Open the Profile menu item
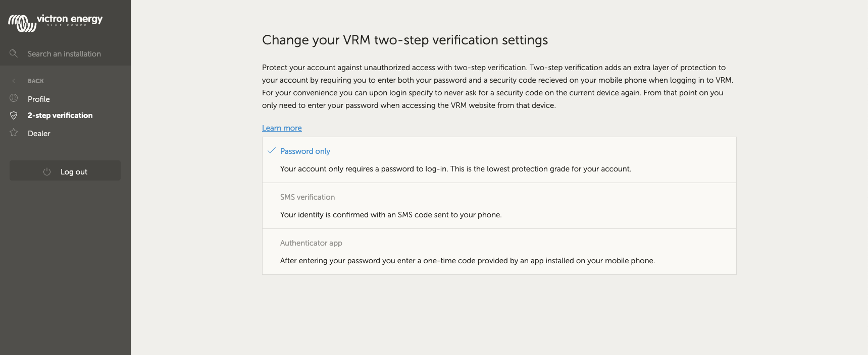The width and height of the screenshot is (868, 355). coord(39,99)
